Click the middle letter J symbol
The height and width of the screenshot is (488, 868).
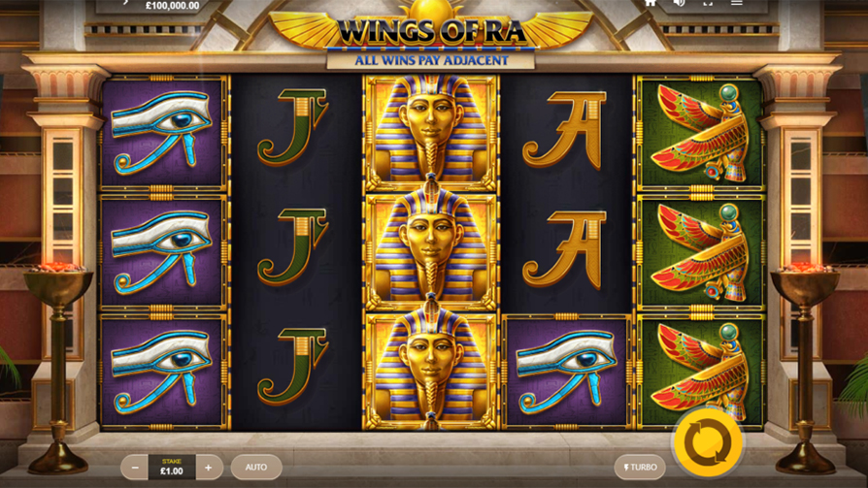click(293, 247)
